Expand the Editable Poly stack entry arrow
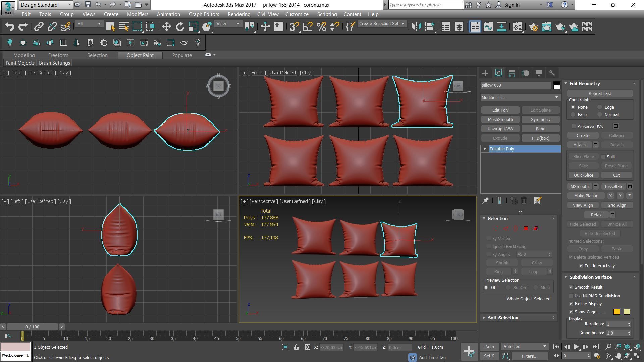This screenshot has height=362, width=644. pos(485,149)
